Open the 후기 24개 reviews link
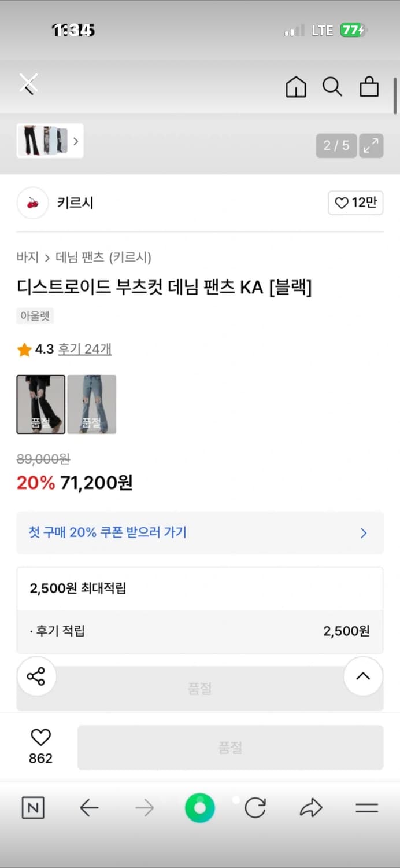Screen dimensions: 400x868 [x=84, y=350]
